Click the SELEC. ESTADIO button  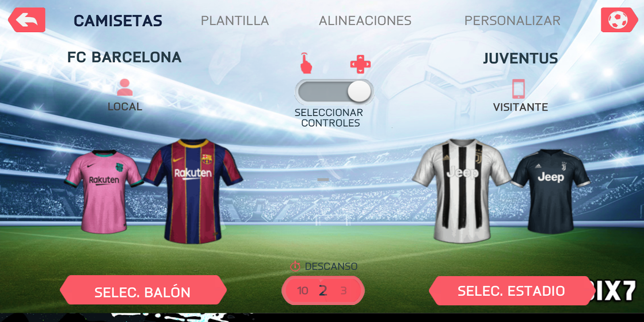point(511,291)
